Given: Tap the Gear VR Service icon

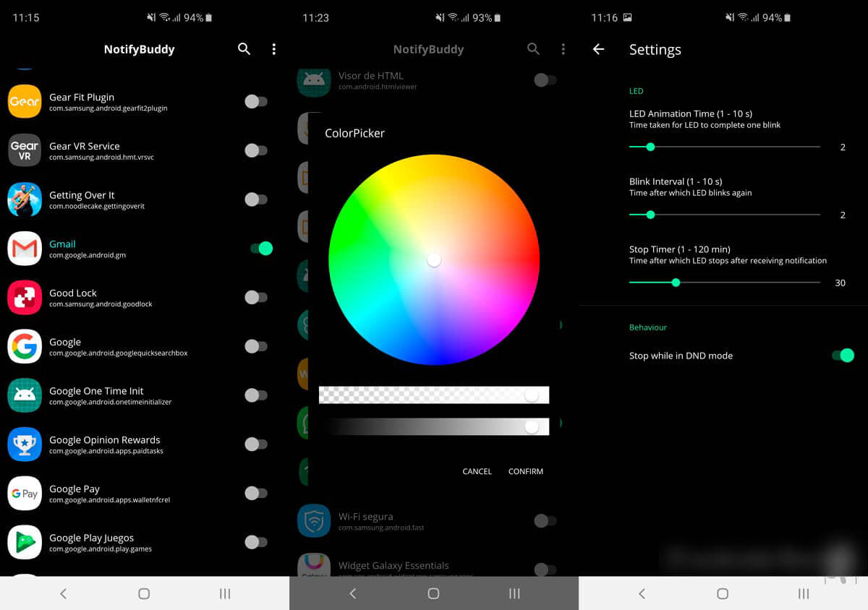Looking at the screenshot, I should click(25, 150).
